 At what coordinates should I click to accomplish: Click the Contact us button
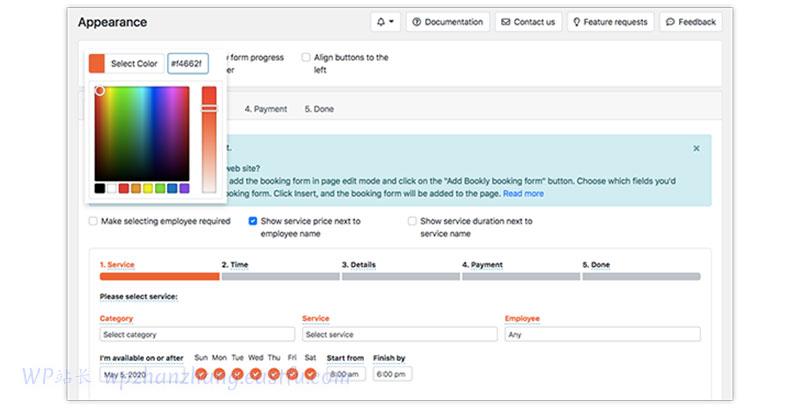(x=528, y=22)
